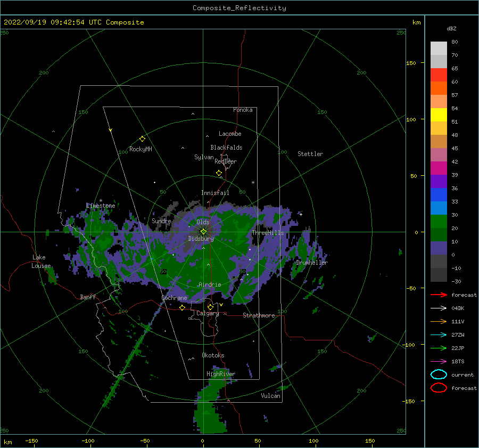The width and height of the screenshot is (479, 448).
Task: Pick the green 22JP arrow icon
Action: pyautogui.click(x=439, y=348)
